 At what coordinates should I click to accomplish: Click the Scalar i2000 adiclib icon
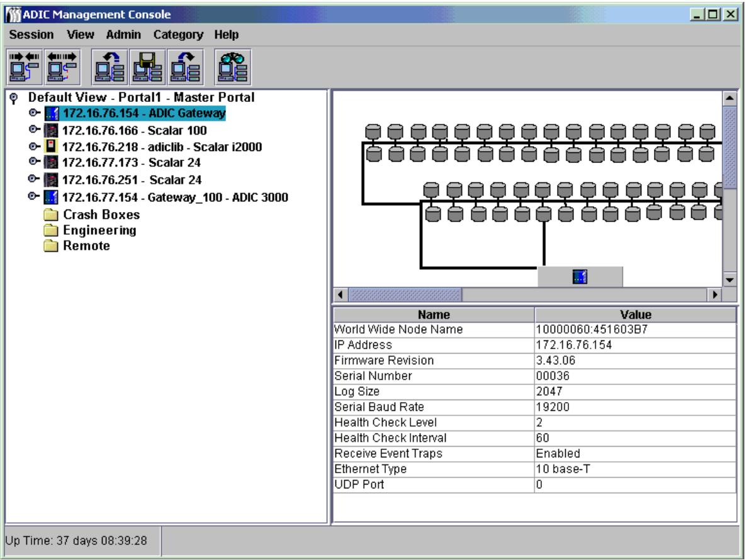click(x=50, y=146)
